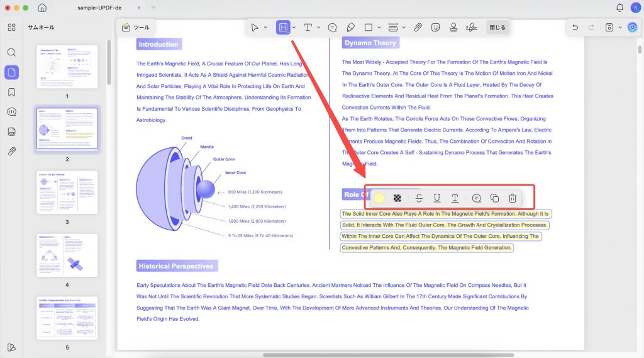The image size is (644, 358).
Task: Click highlighted line starting 'The Solid Inner Core'
Action: (x=446, y=214)
